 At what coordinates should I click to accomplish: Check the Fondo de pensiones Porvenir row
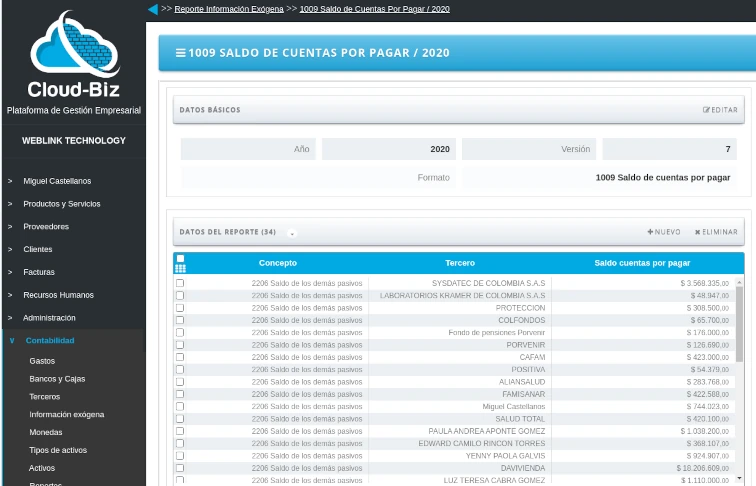point(180,332)
